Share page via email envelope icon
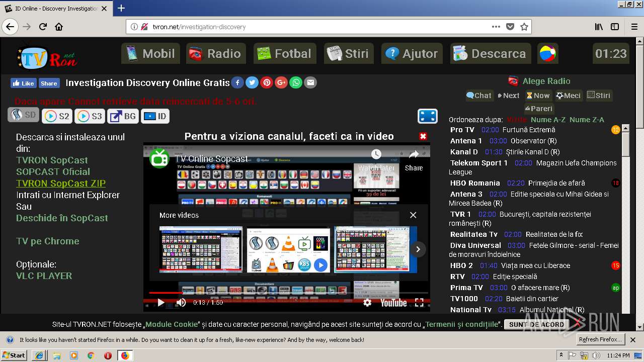The height and width of the screenshot is (362, 644). point(310,82)
